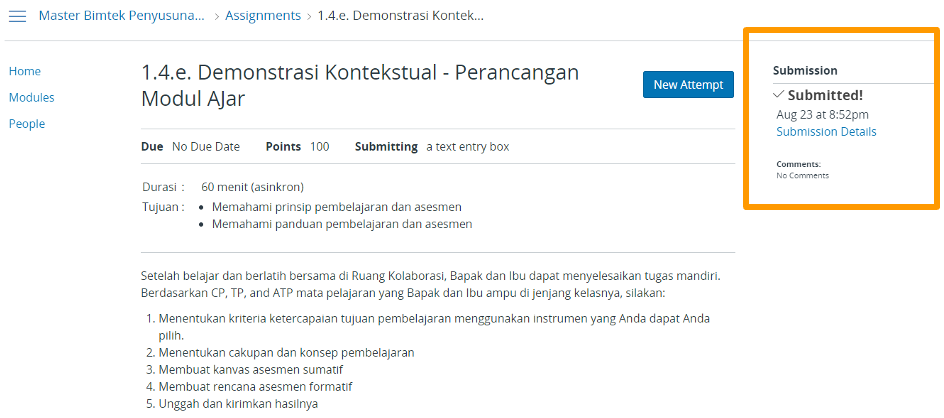The image size is (944, 418).
Task: Open the hamburger navigation menu
Action: [x=17, y=16]
